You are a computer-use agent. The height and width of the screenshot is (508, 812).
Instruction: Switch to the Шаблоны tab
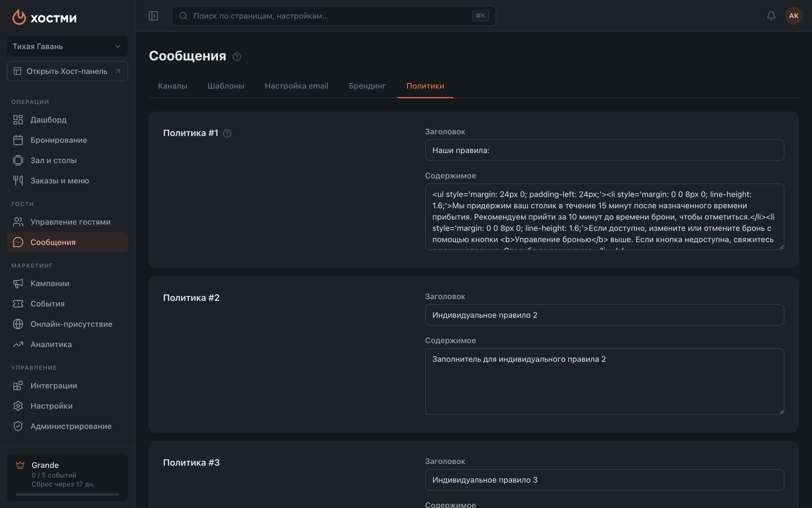point(226,86)
